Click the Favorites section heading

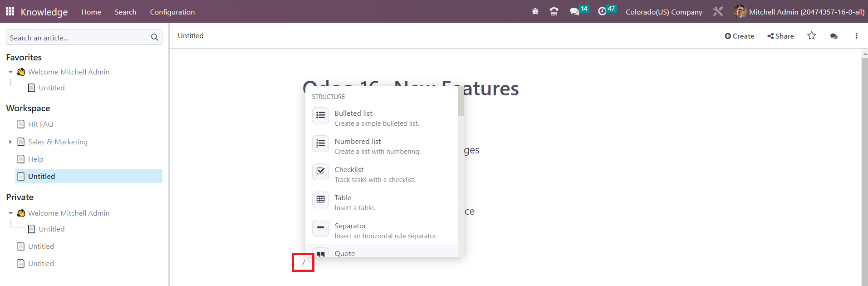point(24,57)
